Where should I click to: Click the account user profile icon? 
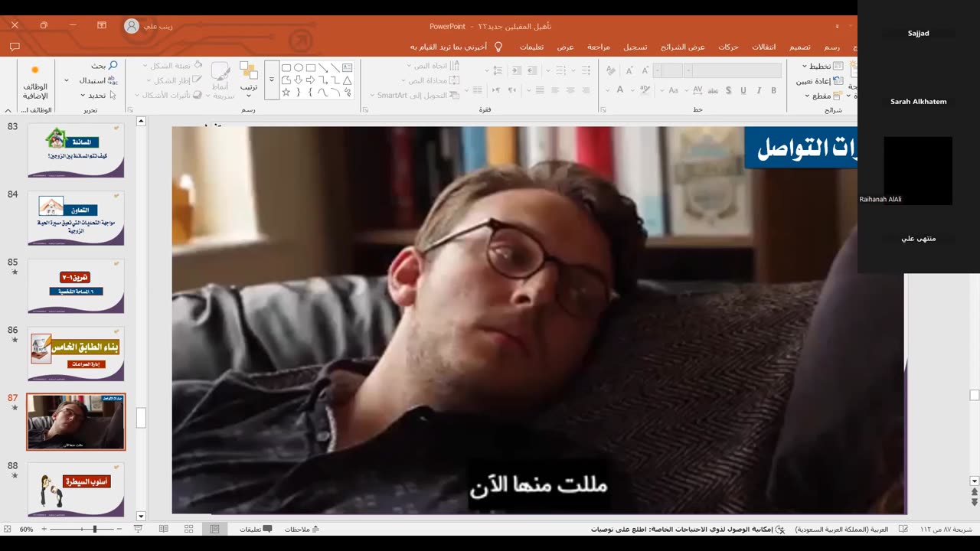pyautogui.click(x=131, y=25)
